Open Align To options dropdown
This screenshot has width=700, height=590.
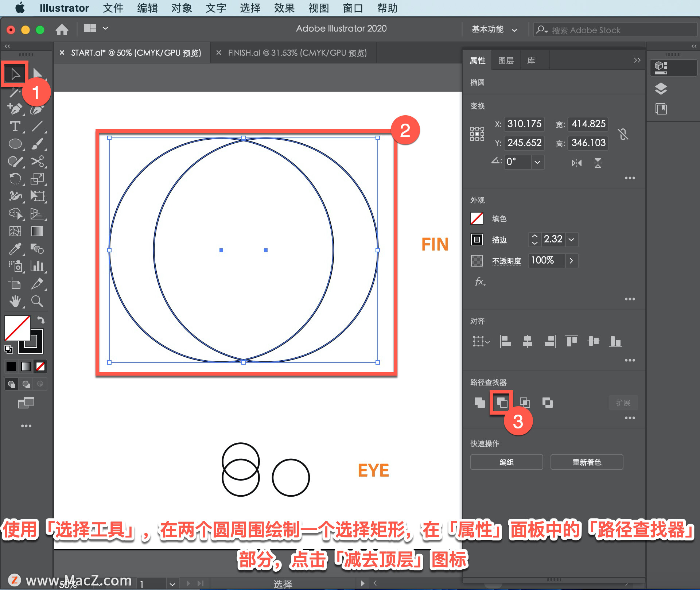pos(481,341)
